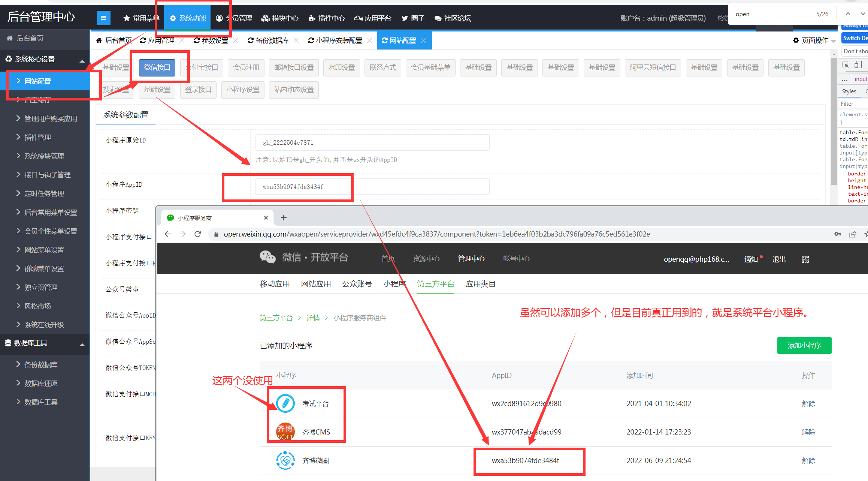Click the 小程序原始ID input field
Image resolution: width=868 pixels, height=481 pixels.
(x=372, y=142)
